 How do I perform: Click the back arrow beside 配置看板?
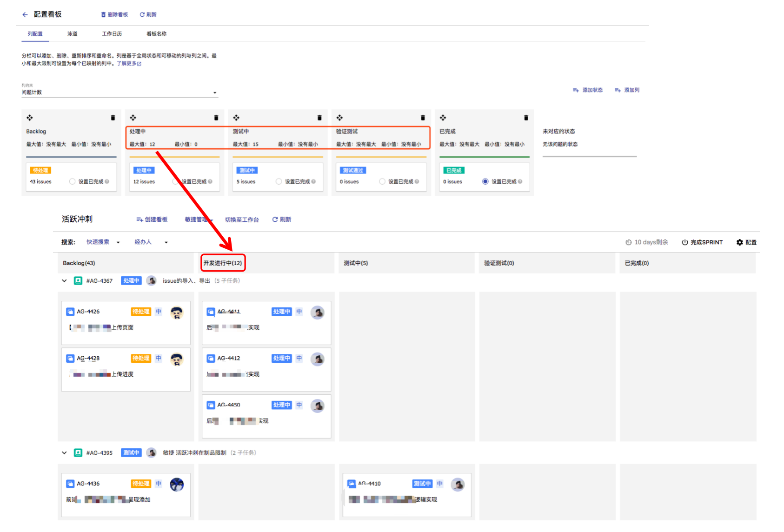tap(25, 14)
